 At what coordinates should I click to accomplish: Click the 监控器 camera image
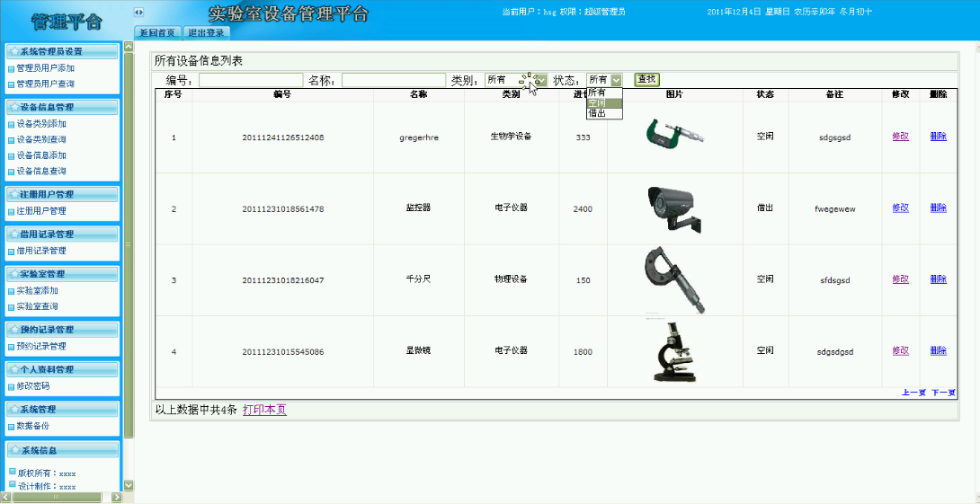674,208
